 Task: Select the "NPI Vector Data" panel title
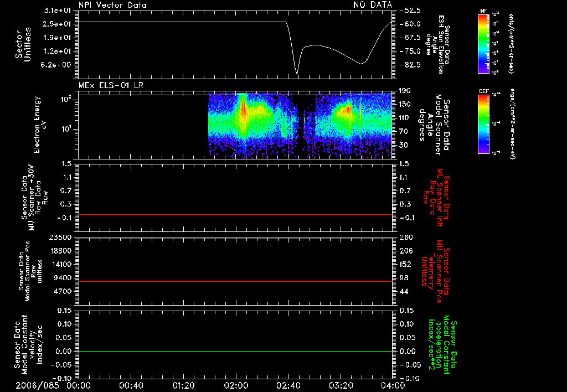click(112, 5)
